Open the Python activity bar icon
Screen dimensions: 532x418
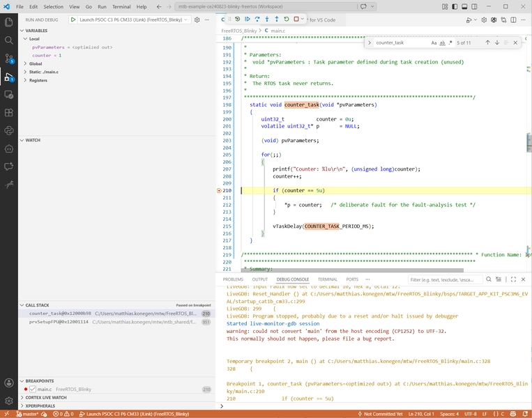click(9, 130)
